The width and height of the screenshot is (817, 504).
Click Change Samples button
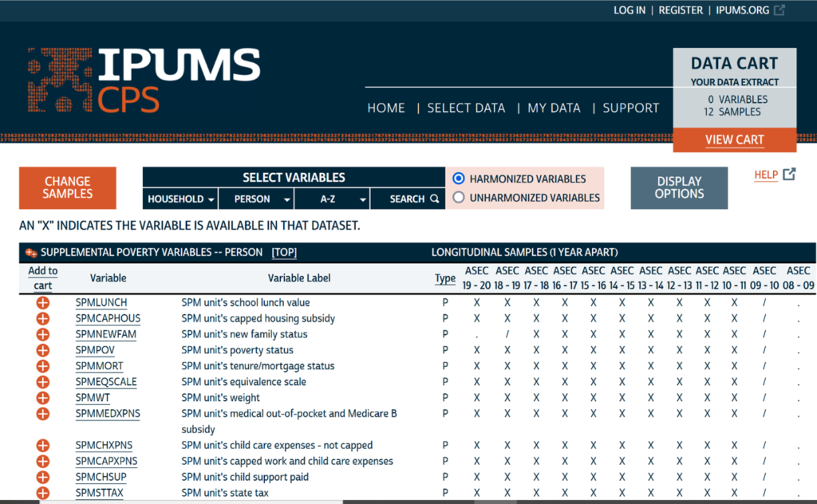(68, 188)
